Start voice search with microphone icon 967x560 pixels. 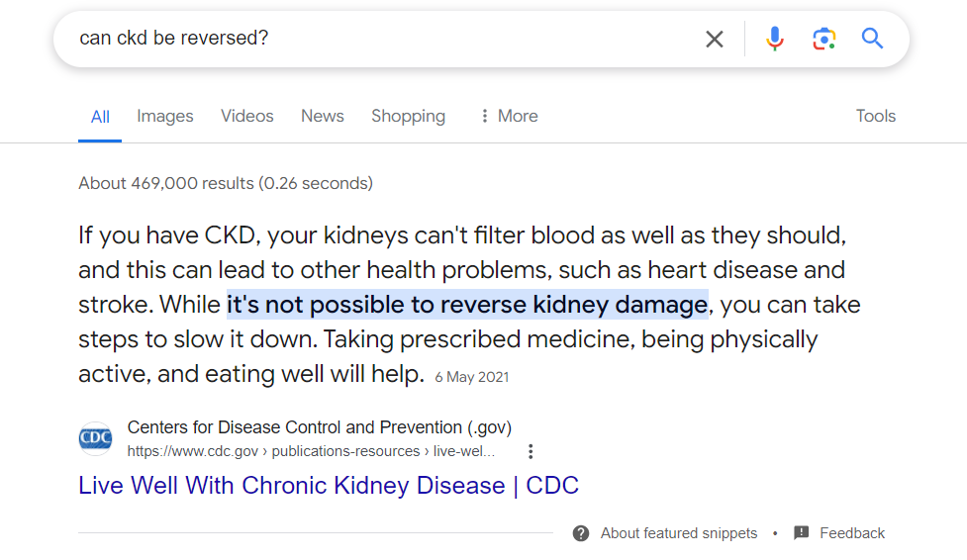coord(775,40)
